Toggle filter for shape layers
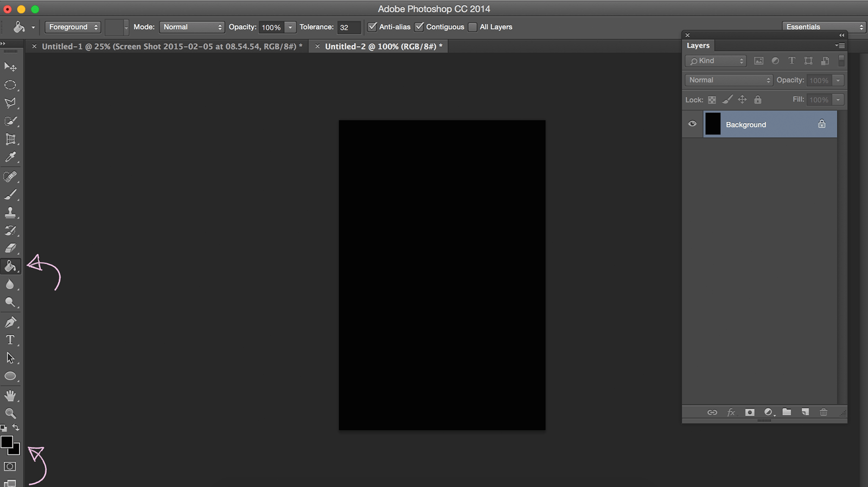The height and width of the screenshot is (487, 868). [808, 61]
